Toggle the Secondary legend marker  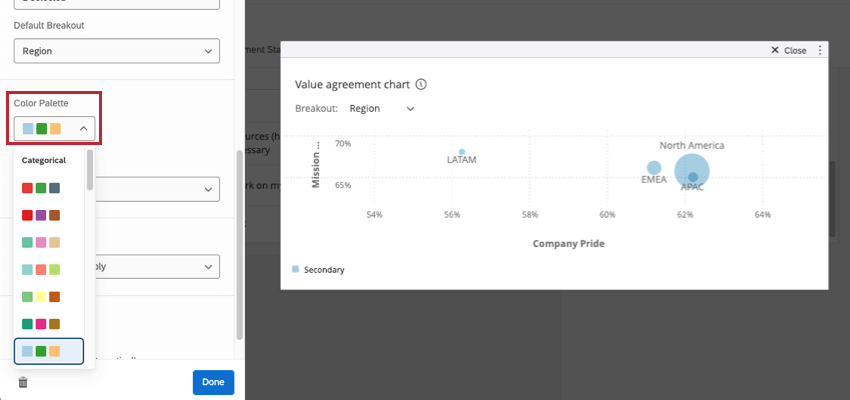point(296,270)
